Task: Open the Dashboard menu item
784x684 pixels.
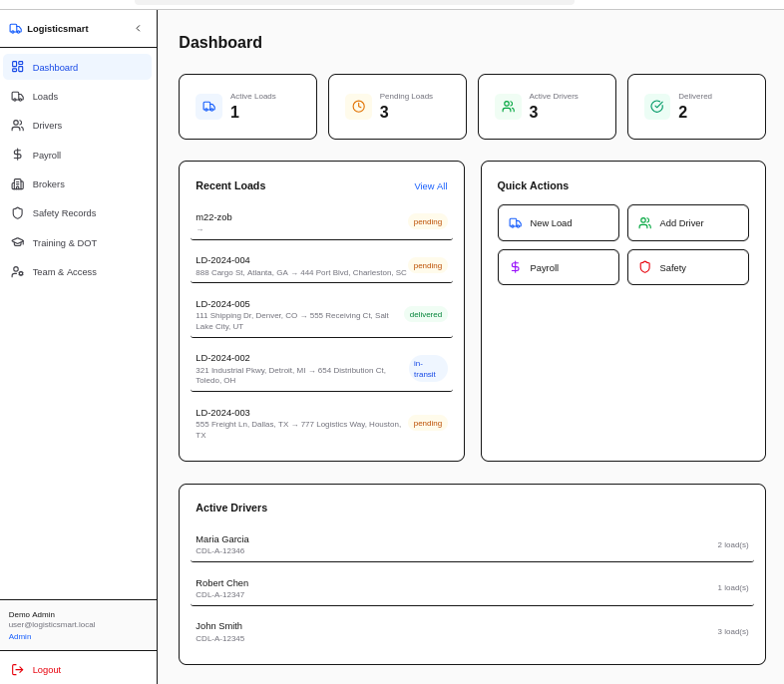Action: tap(77, 67)
